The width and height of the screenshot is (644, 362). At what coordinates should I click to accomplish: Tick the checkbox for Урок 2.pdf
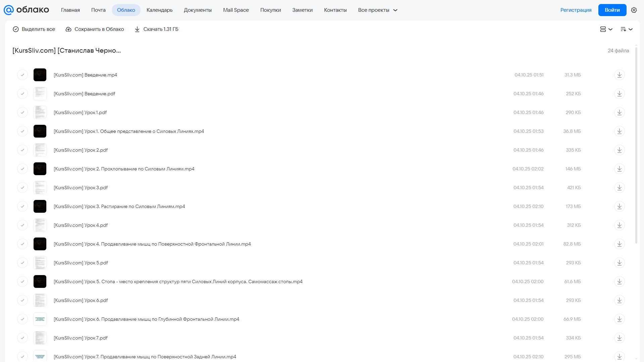click(x=22, y=150)
